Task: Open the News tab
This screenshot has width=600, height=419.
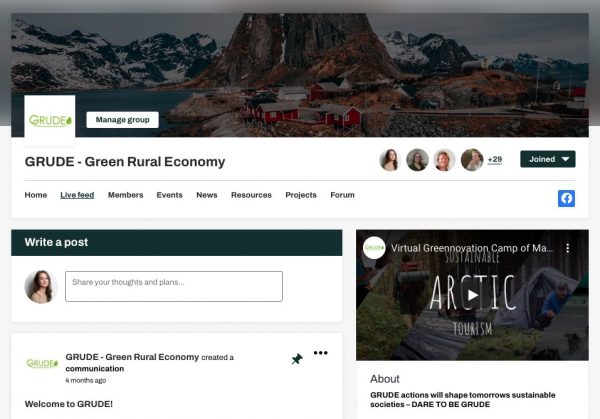Action: click(x=207, y=195)
